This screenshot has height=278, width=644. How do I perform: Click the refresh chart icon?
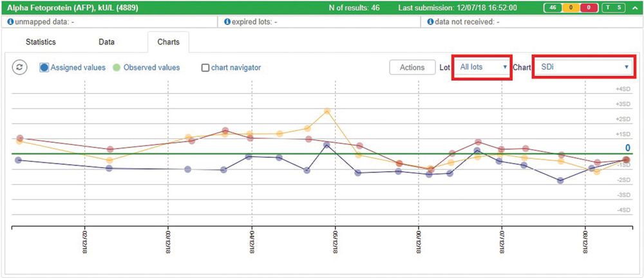click(20, 68)
